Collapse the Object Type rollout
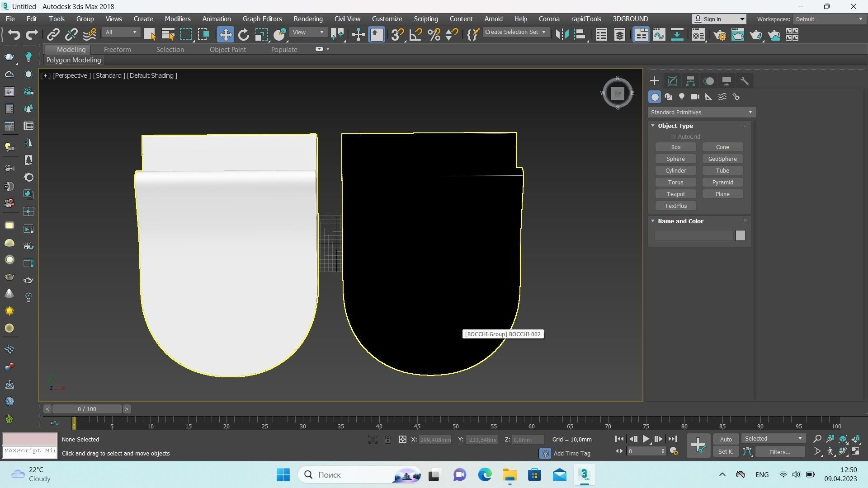 (675, 126)
